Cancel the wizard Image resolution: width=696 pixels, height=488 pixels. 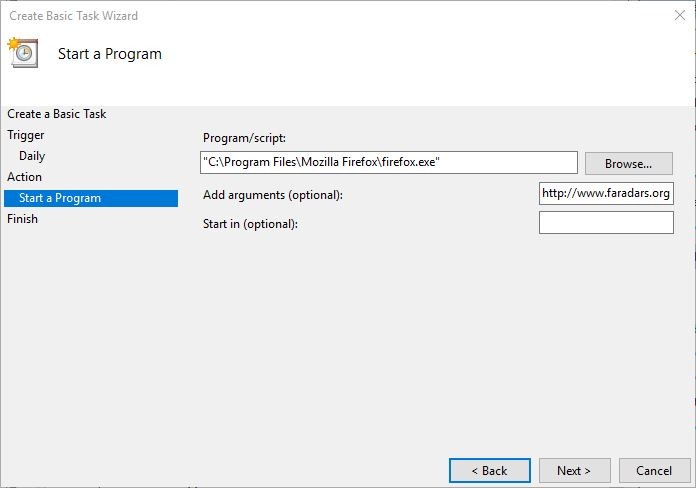653,470
